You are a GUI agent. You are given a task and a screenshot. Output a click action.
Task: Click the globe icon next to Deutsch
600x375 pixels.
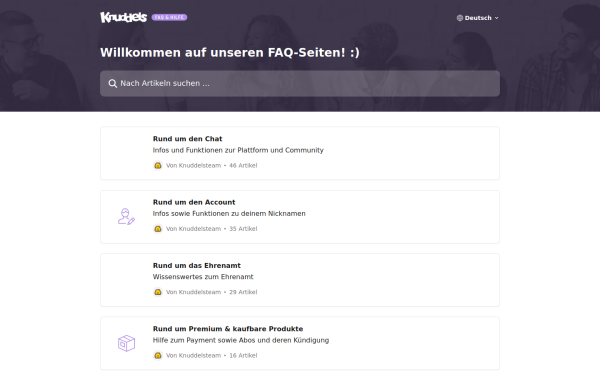(460, 18)
